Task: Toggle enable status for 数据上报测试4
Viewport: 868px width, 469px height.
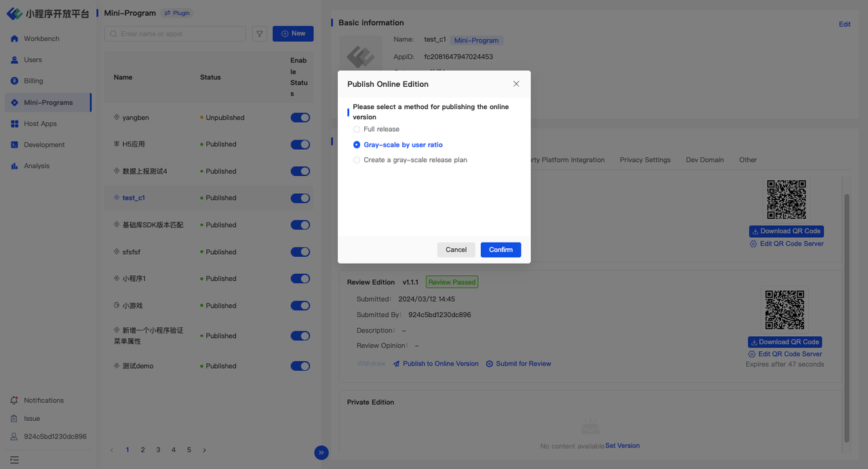Action: point(300,171)
